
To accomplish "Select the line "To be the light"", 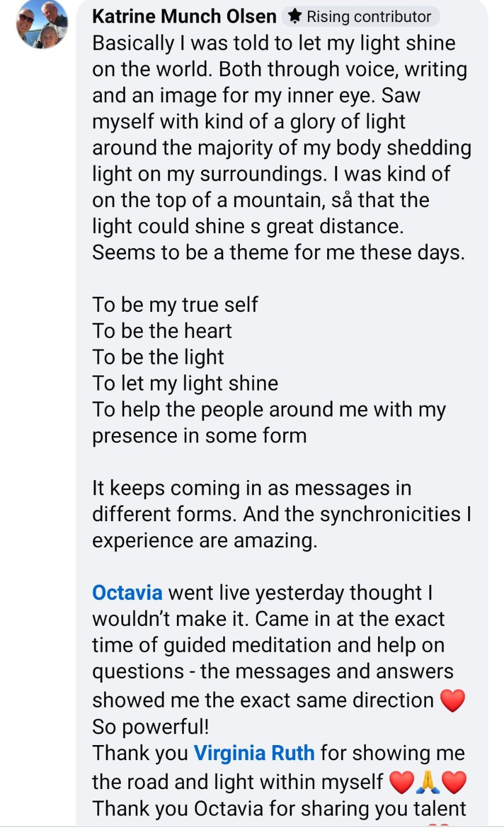I will 158,357.
